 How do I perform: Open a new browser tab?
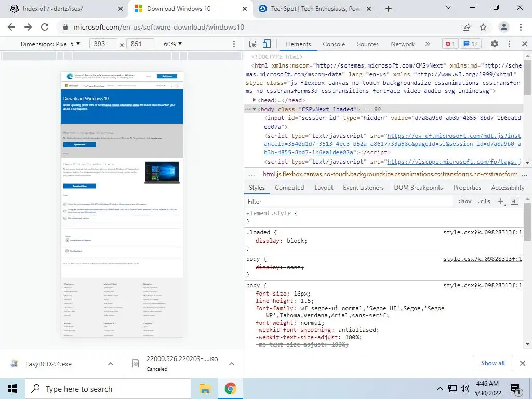[389, 9]
